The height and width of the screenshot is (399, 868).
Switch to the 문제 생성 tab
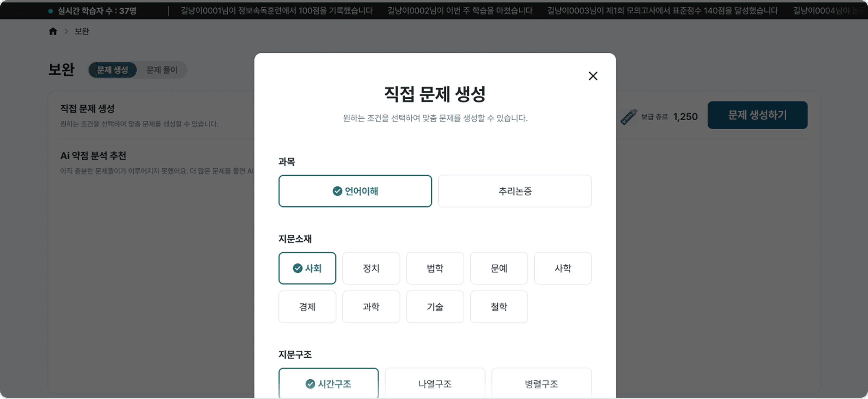112,70
